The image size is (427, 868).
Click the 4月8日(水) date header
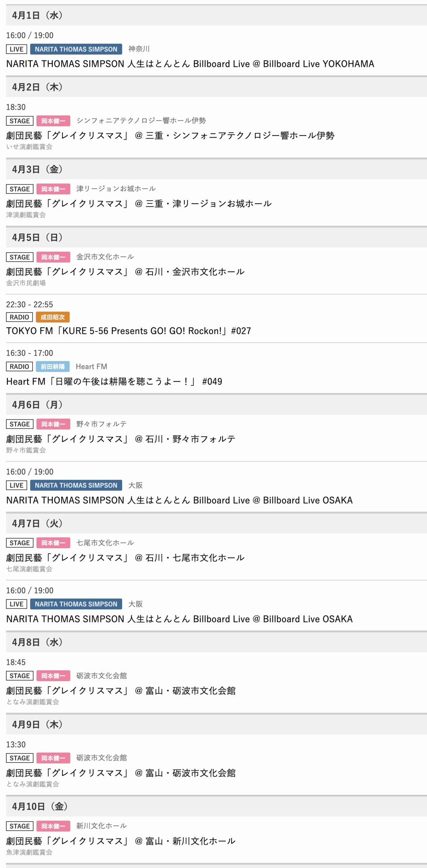pos(37,642)
